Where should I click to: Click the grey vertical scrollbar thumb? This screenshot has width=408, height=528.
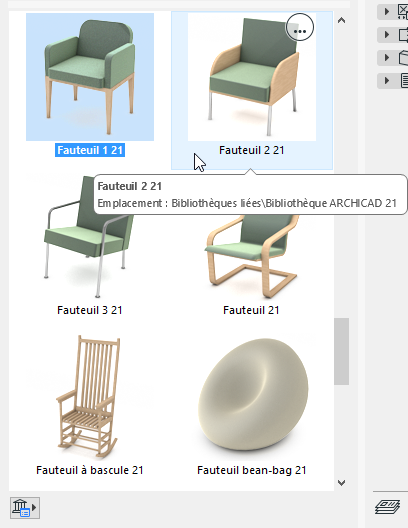coord(341,351)
